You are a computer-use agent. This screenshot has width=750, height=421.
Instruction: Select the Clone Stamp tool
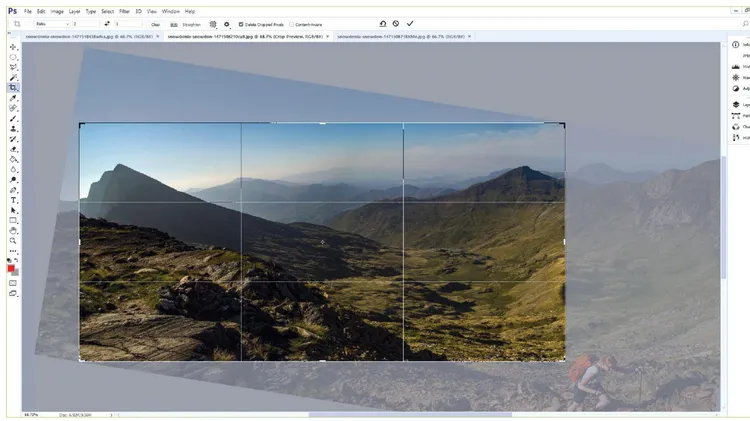click(x=13, y=129)
